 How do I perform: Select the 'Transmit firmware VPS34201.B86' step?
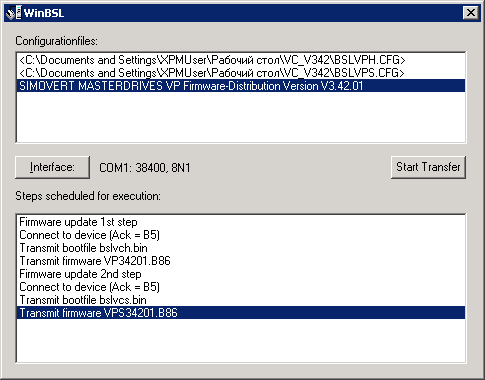point(241,313)
